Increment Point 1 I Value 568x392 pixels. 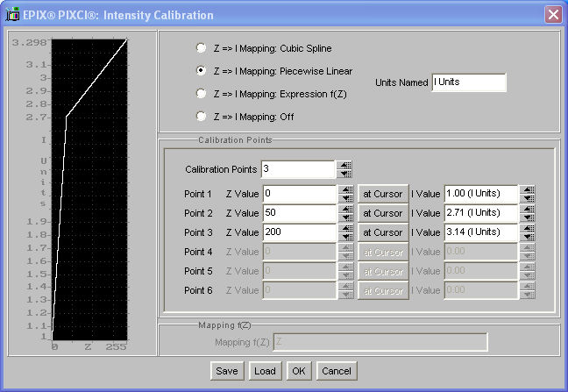tap(527, 189)
